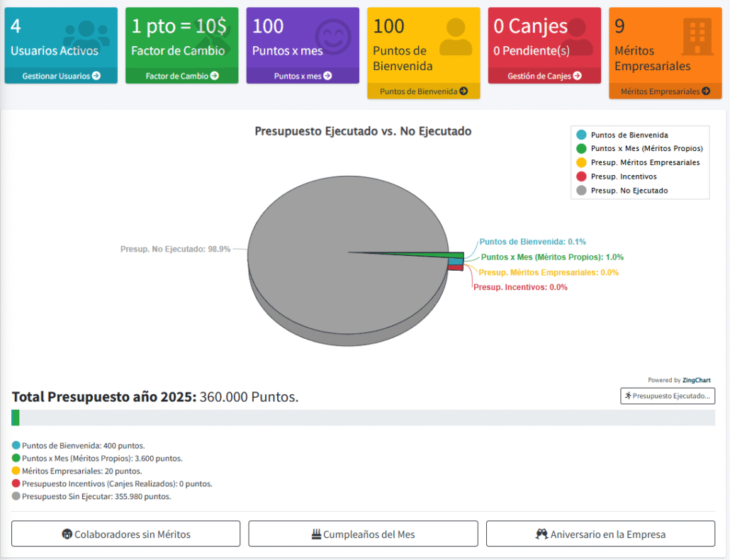Click the arrow icon beside Gestión de Canjes
730x560 pixels.
tap(578, 76)
